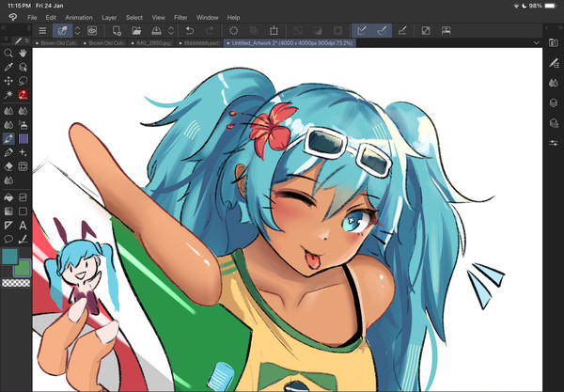Open the Edit menu

point(51,17)
